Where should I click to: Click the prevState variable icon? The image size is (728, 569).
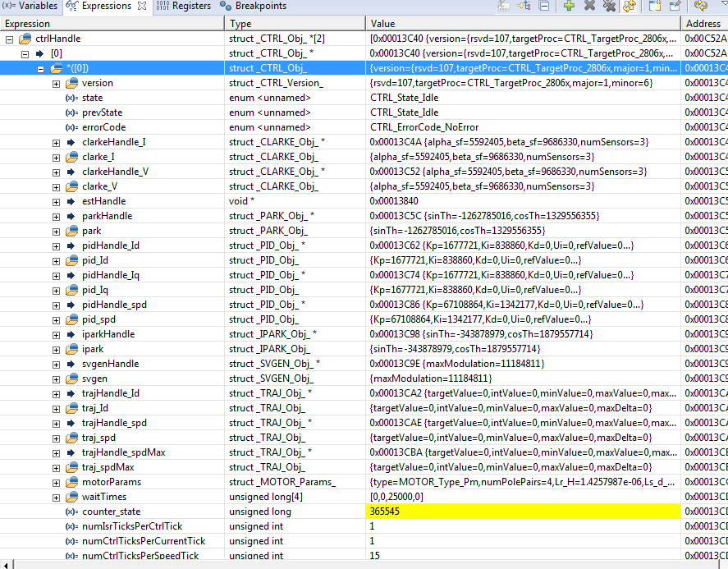coord(71,112)
